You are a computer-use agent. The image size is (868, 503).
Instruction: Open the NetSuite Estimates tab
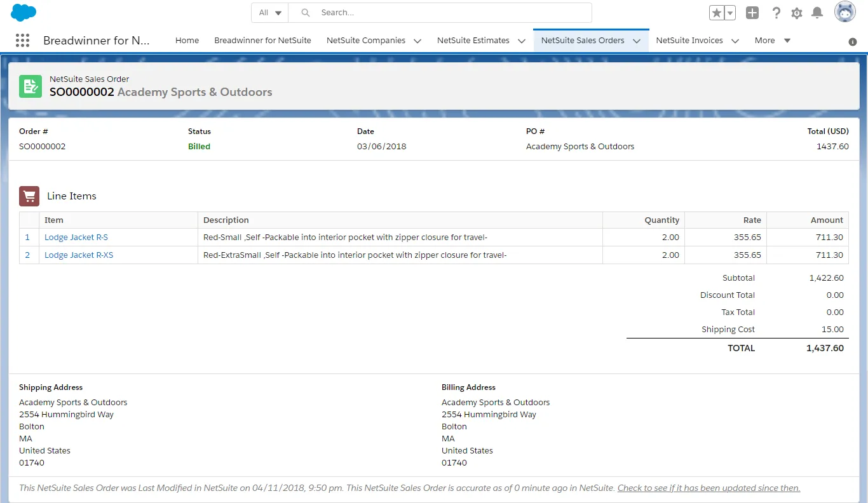pyautogui.click(x=473, y=40)
